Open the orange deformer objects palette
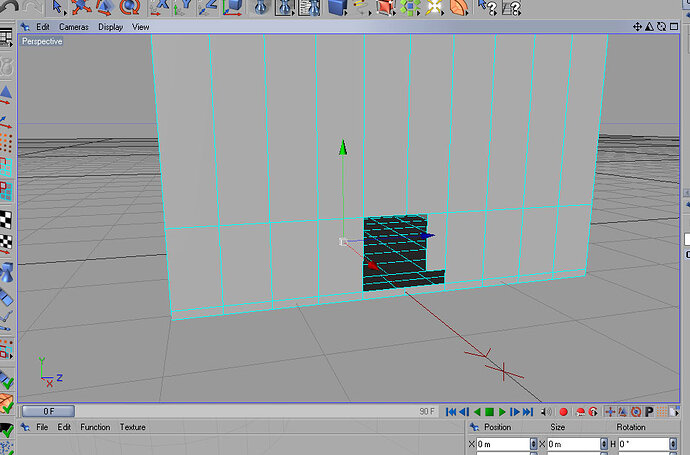The width and height of the screenshot is (690, 455). click(459, 7)
